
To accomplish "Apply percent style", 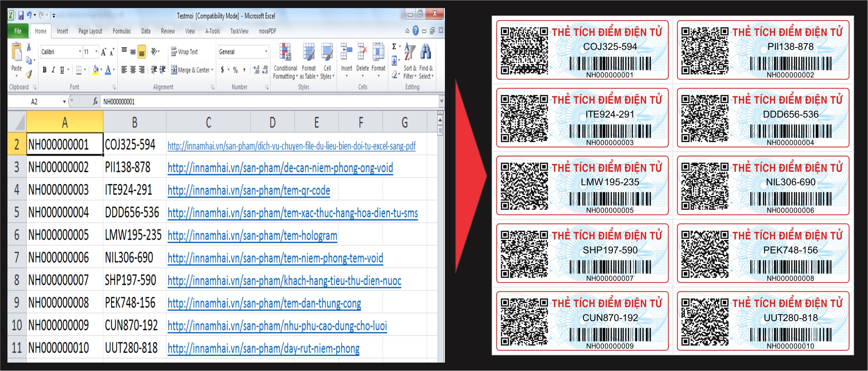I will [235, 70].
